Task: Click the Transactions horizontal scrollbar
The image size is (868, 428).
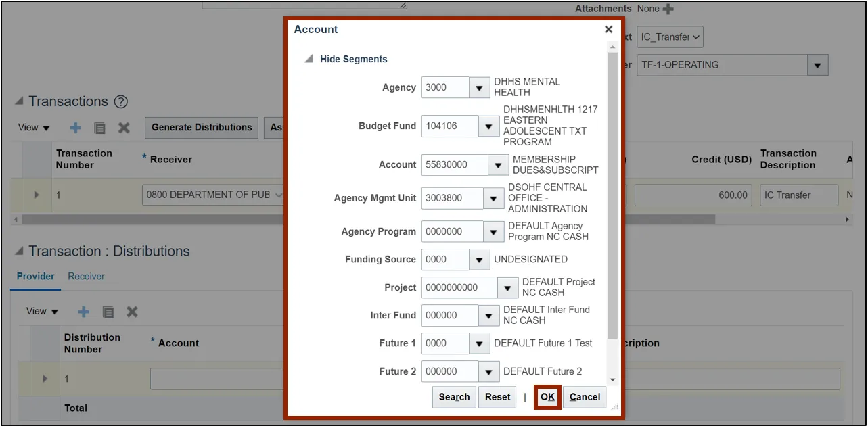Action: pos(369,220)
